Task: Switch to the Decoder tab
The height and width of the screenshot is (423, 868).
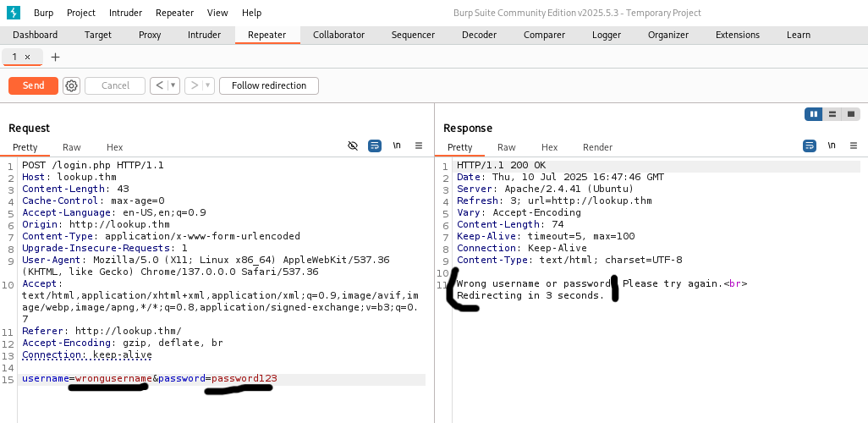Action: tap(479, 35)
